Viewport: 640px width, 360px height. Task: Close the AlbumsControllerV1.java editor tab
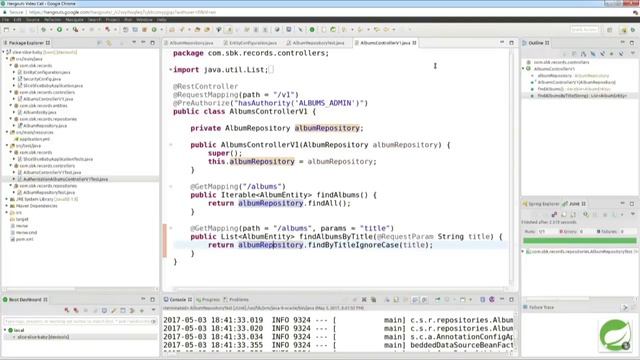(414, 43)
